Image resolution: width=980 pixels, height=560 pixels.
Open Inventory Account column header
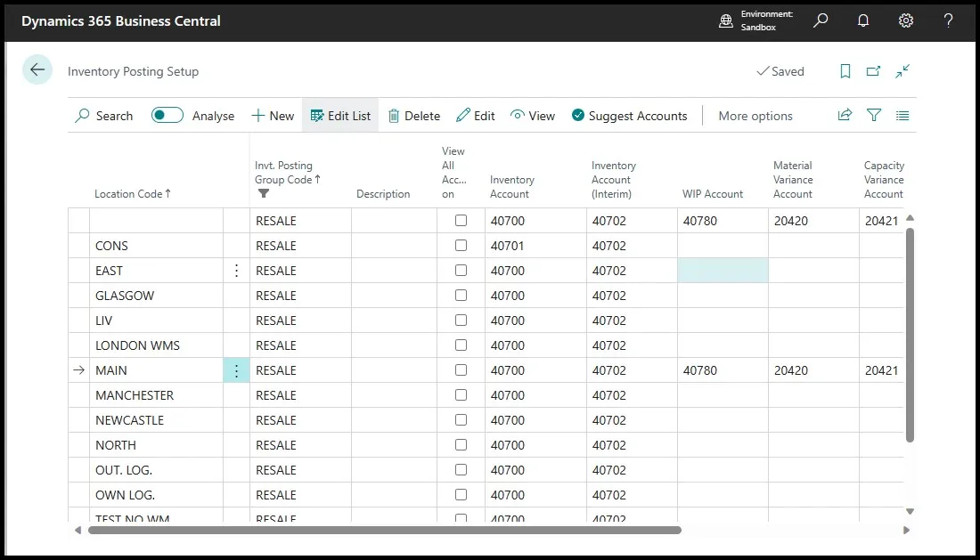tap(512, 187)
